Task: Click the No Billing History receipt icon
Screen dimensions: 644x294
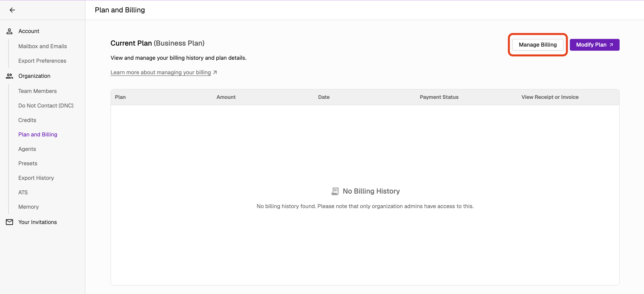Action: coord(335,191)
